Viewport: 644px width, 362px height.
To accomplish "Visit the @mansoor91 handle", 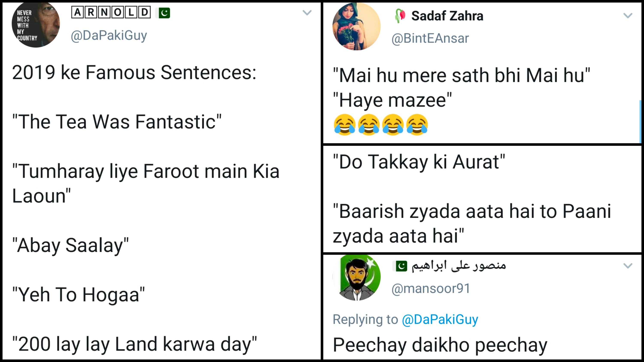I will click(431, 289).
